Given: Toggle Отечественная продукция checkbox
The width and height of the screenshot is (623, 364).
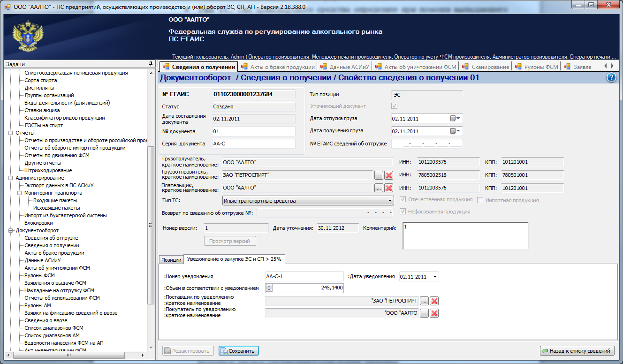Looking at the screenshot, I should (403, 200).
